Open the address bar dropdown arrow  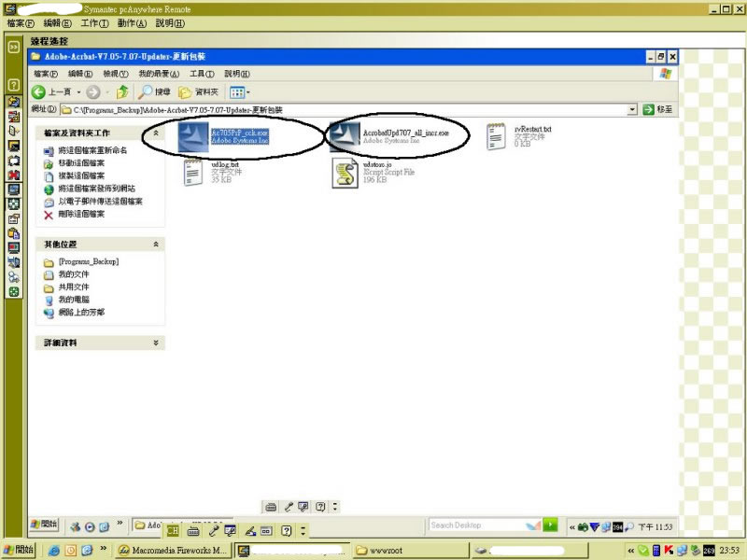pyautogui.click(x=632, y=109)
